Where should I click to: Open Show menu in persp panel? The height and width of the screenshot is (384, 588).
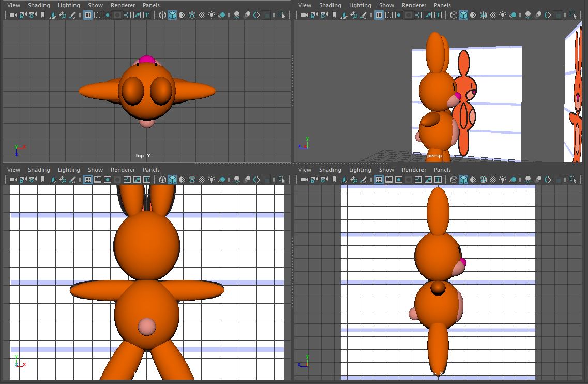[386, 5]
